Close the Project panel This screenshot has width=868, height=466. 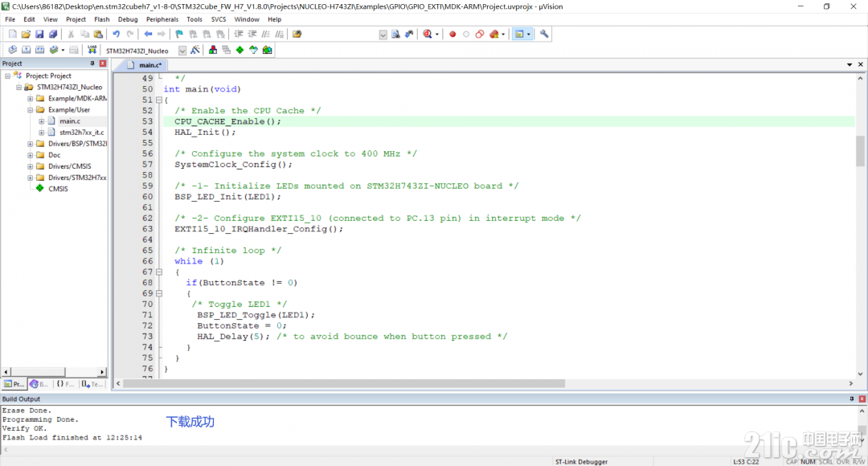(x=102, y=63)
